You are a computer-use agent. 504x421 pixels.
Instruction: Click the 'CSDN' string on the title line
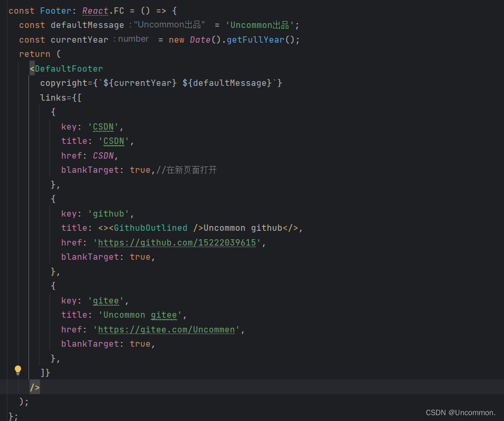point(114,141)
